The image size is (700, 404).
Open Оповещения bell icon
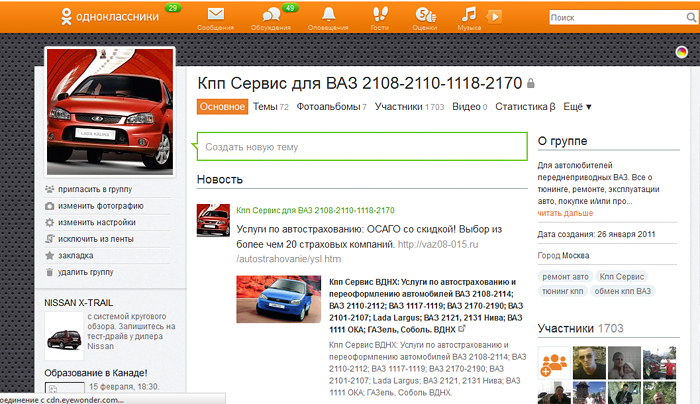329,14
